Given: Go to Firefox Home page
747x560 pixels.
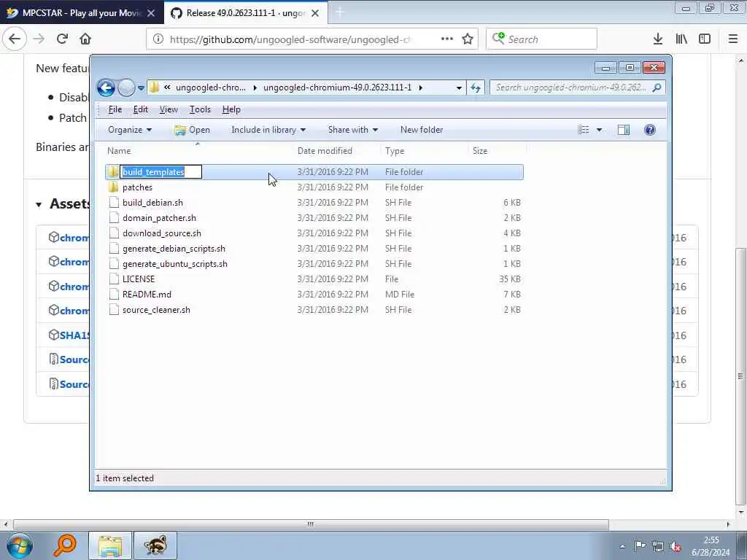Looking at the screenshot, I should pyautogui.click(x=85, y=39).
